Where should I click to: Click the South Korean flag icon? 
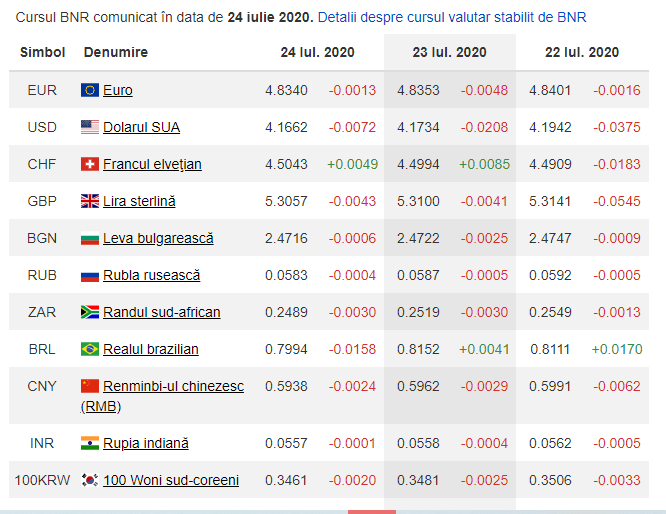[90, 480]
